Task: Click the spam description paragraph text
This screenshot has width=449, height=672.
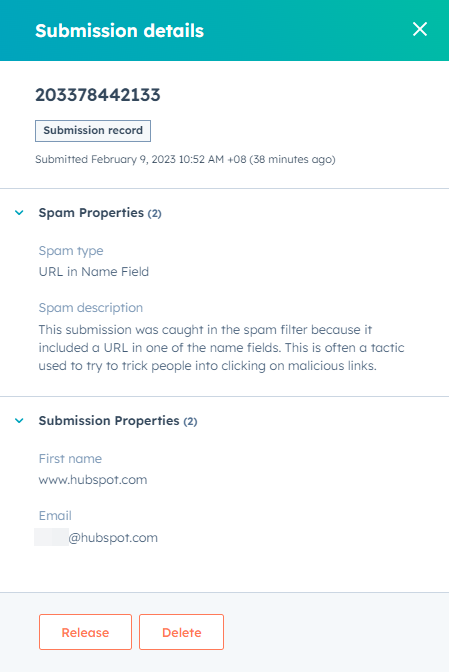Action: 221,348
